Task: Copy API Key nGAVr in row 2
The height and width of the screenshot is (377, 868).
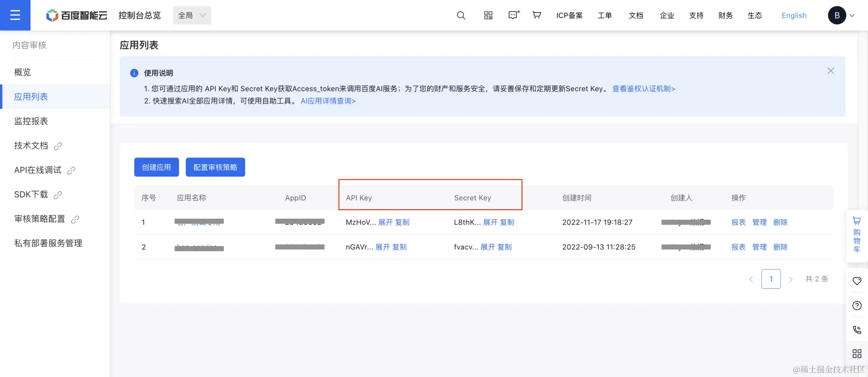Action: [400, 247]
